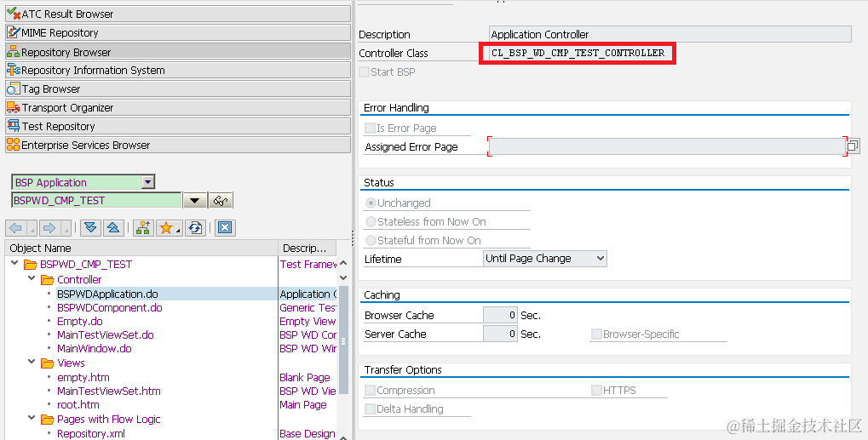
Task: Select Stateless from Now On option
Action: 371,221
